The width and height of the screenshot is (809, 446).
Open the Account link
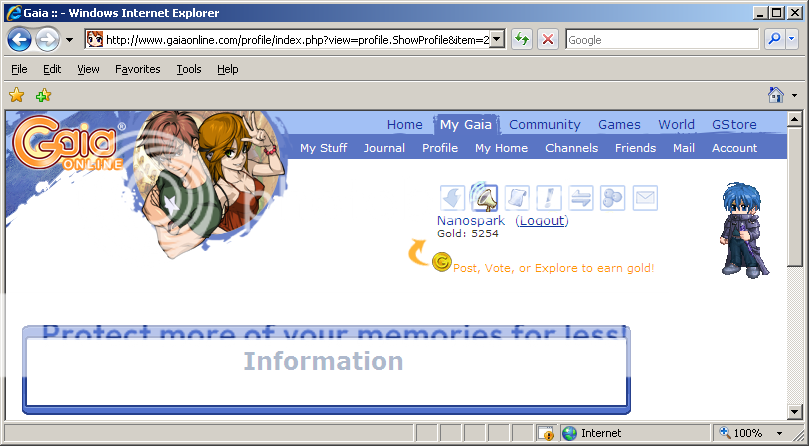click(734, 148)
